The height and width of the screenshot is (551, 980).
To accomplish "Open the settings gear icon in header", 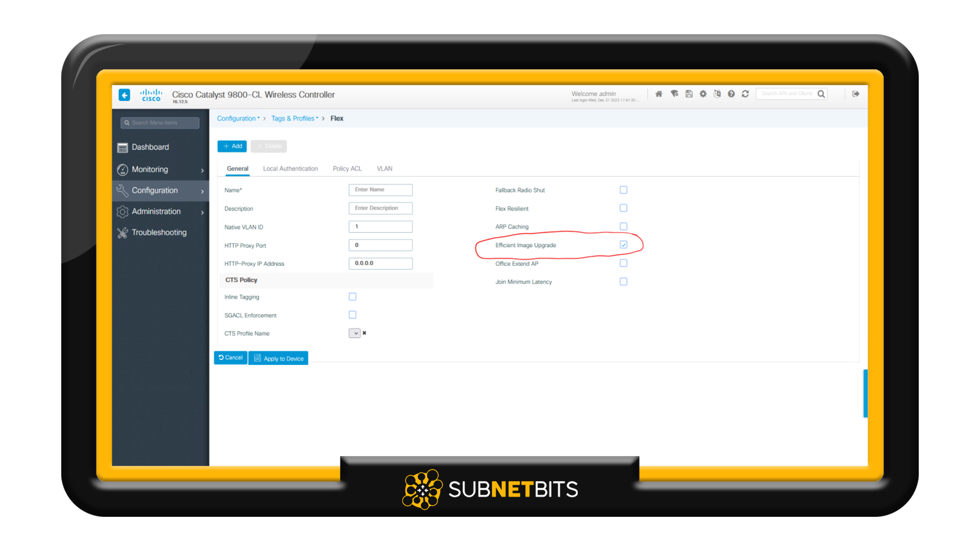I will [x=703, y=94].
